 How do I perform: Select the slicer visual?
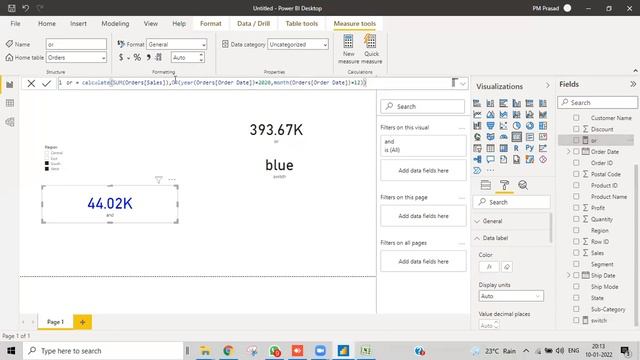pyautogui.click(x=477, y=148)
